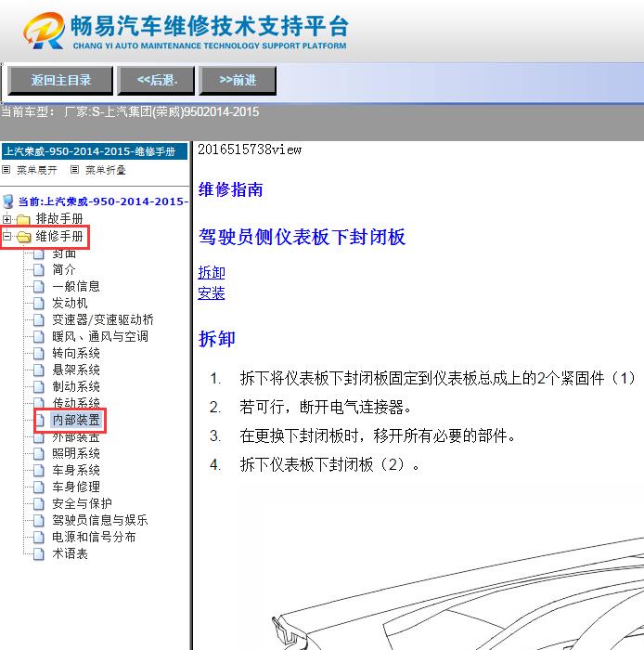Open the 车身系统 section
Image resolution: width=644 pixels, height=650 pixels.
[76, 470]
